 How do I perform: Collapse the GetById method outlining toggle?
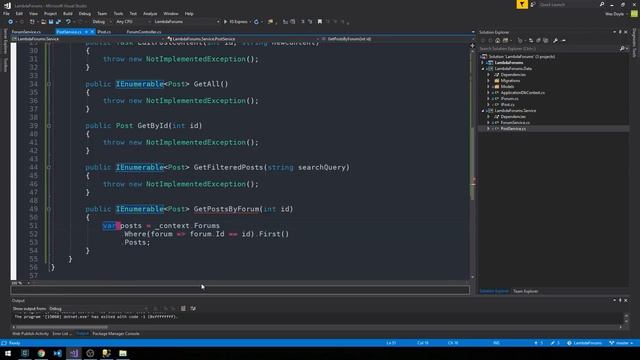pyautogui.click(x=49, y=126)
